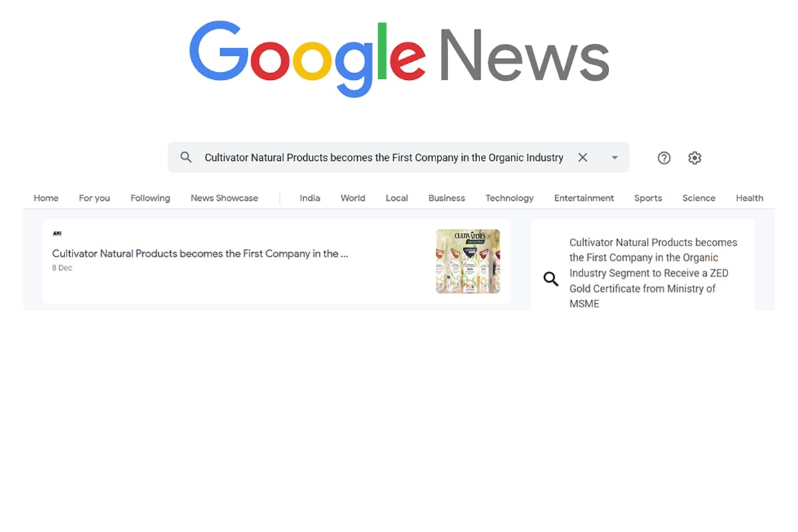Open the help question mark icon
This screenshot has height=532, width=798.
tap(664, 158)
